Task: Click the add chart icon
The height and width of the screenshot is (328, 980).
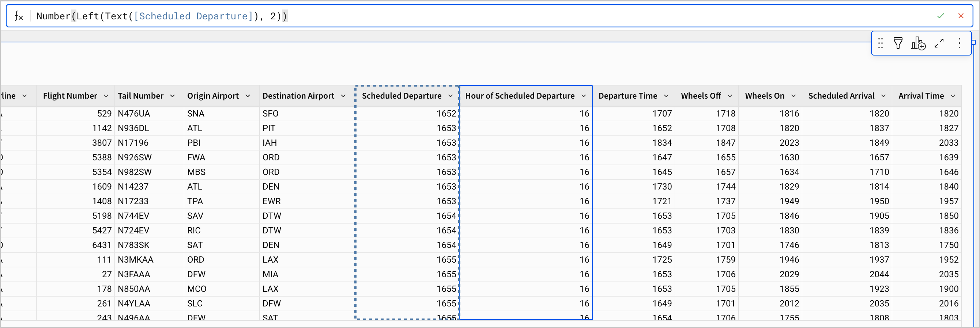Action: coord(918,43)
